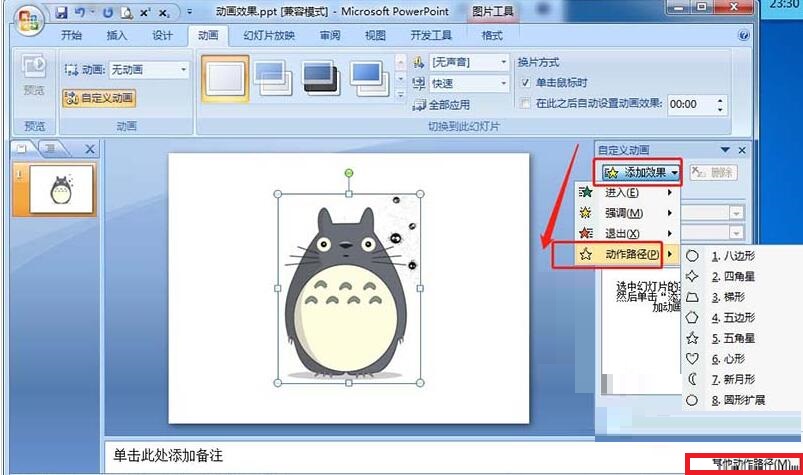Open 自定义动画 custom animation pane button
Viewport: 803px width, 475px height.
pyautogui.click(x=99, y=98)
